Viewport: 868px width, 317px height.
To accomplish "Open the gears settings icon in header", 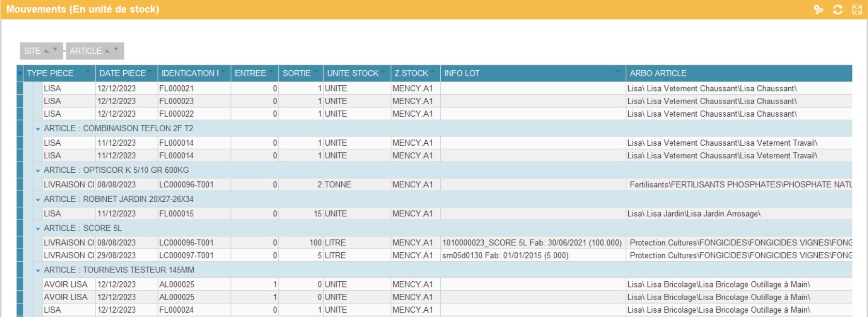I will [818, 10].
